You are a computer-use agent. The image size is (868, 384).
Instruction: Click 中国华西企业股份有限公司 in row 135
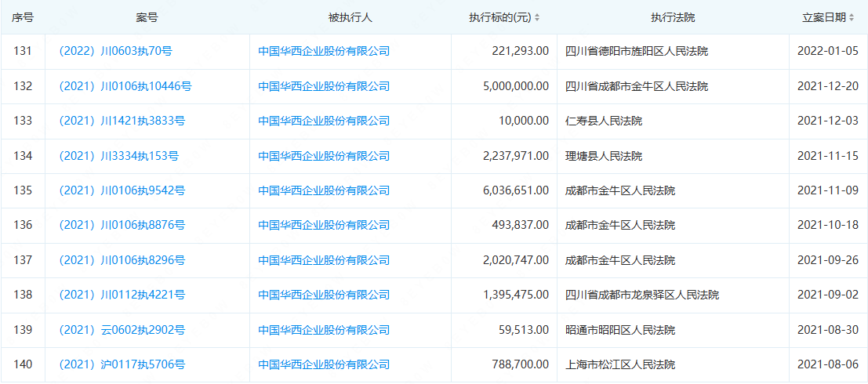(x=324, y=190)
